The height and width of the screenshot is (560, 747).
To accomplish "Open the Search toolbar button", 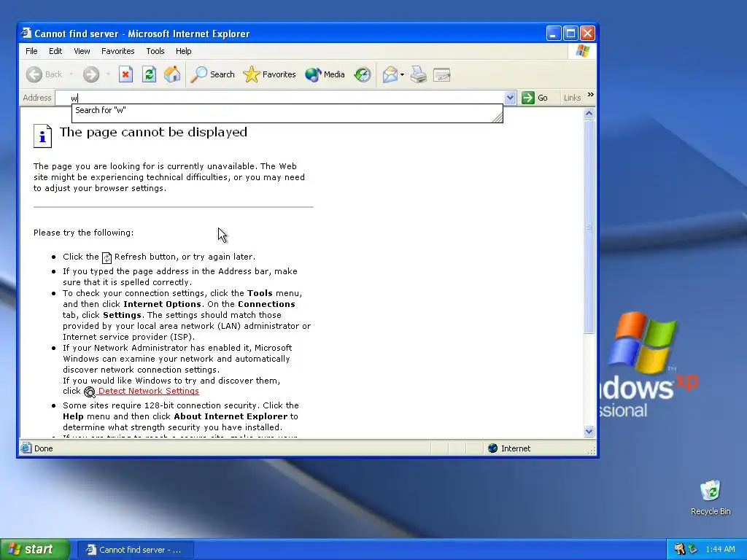I will click(212, 74).
